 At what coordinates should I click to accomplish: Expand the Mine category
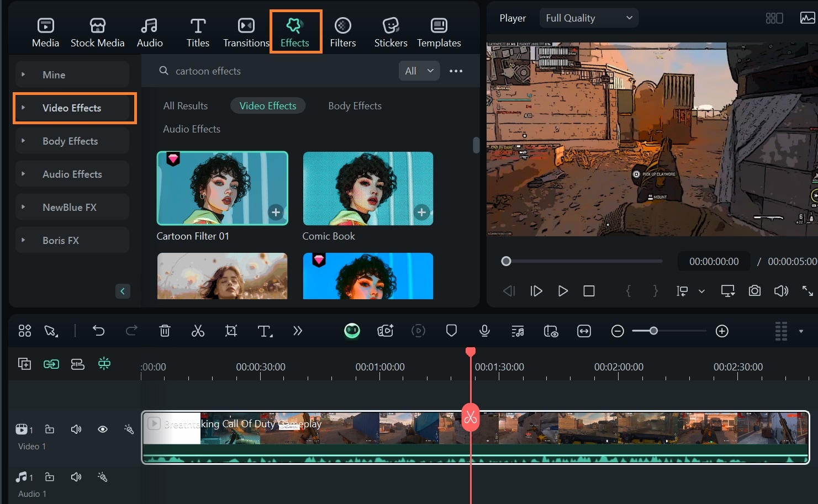tap(72, 75)
